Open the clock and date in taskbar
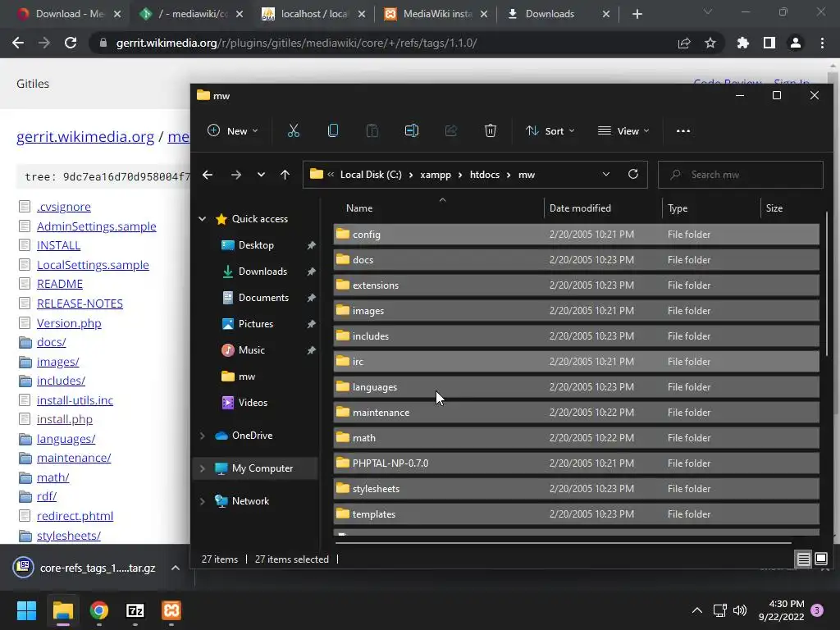 781,610
